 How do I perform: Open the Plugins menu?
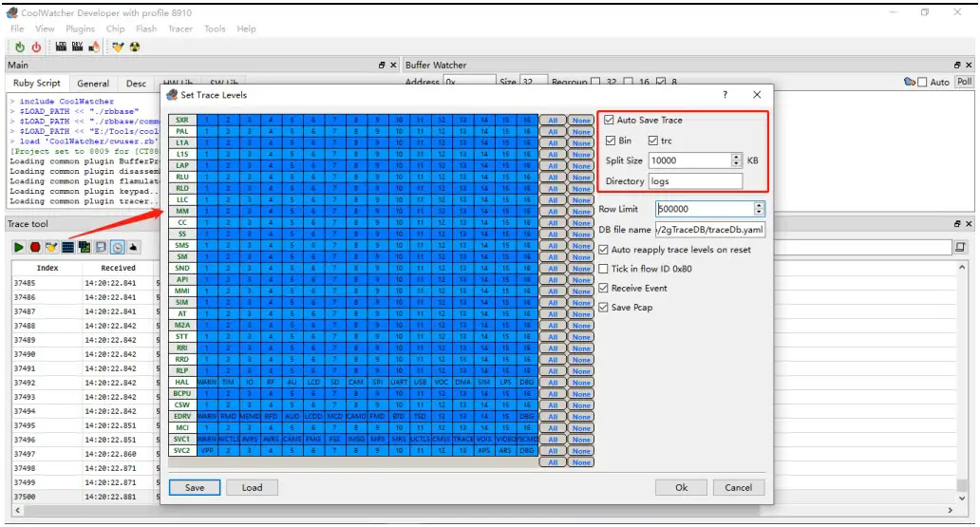click(80, 28)
